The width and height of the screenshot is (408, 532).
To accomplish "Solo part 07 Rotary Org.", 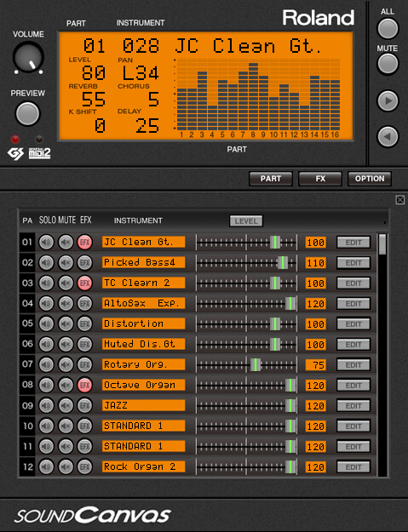I will click(47, 364).
